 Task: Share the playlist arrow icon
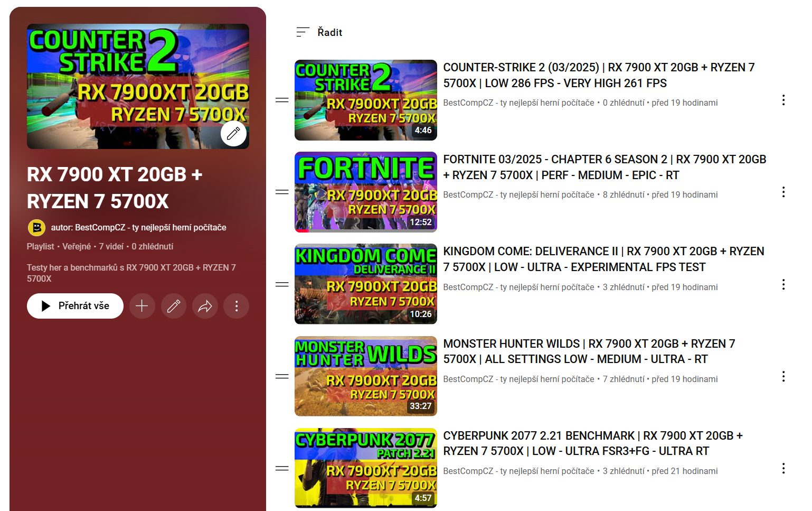(x=205, y=306)
